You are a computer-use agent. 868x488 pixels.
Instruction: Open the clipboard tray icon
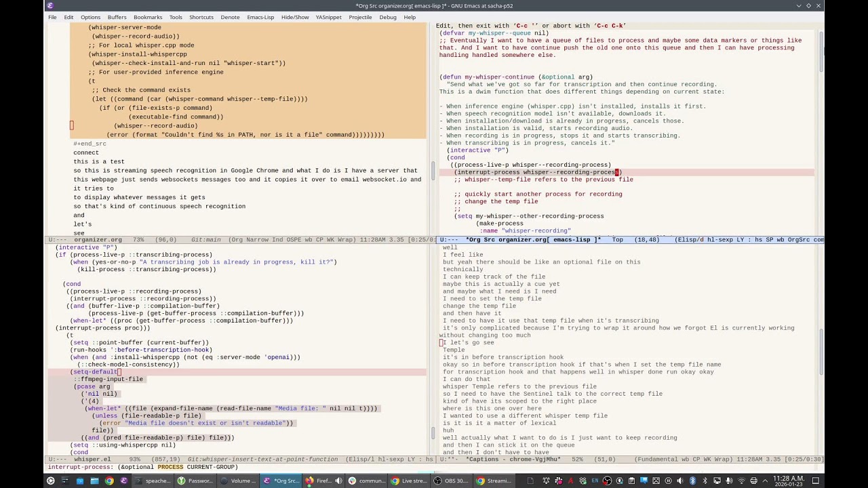click(631, 481)
